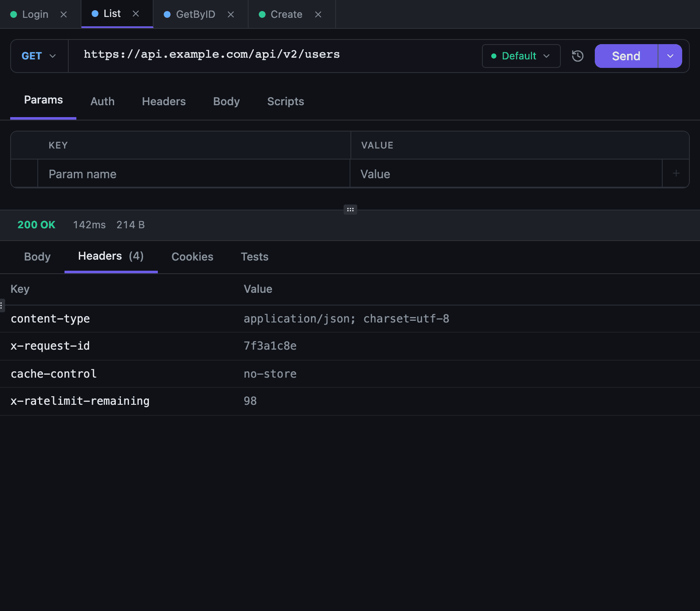Viewport: 700px width, 611px height.
Task: Click the response Value column header
Action: (258, 289)
